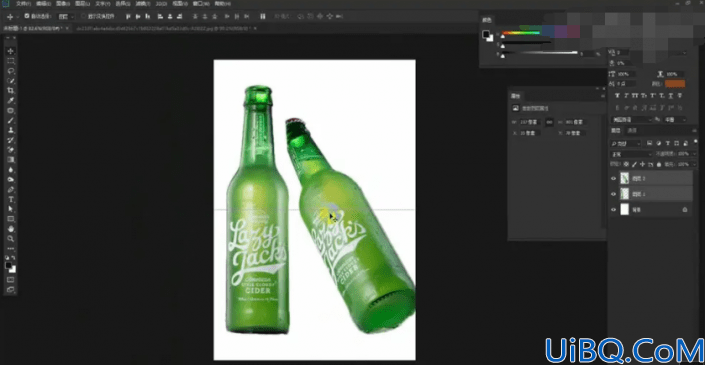Toggle Quick Mask mode in toolbox
The width and height of the screenshot is (705, 365).
point(11,280)
